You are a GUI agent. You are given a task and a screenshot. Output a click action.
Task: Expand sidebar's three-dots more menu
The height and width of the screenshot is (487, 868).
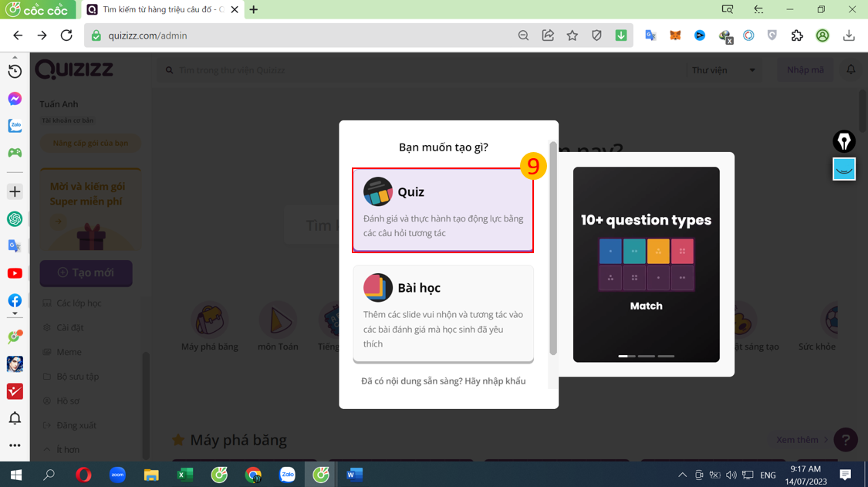pyautogui.click(x=15, y=445)
